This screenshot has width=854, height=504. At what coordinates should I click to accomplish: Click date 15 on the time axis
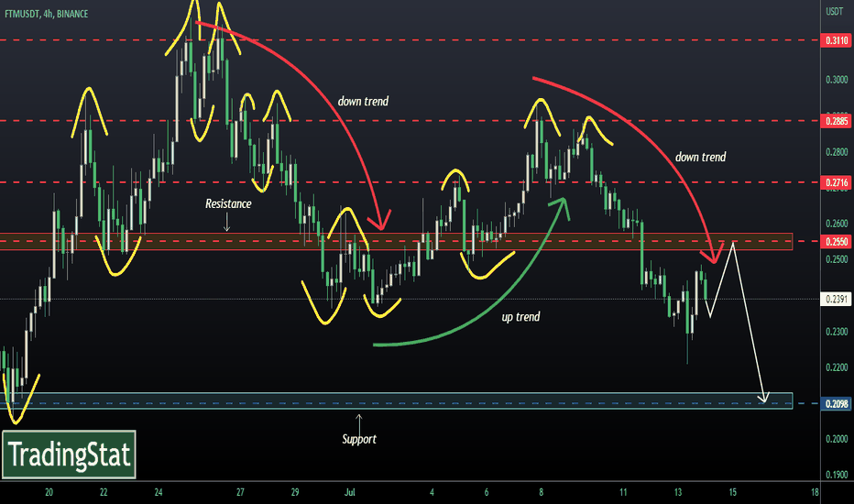click(x=732, y=492)
